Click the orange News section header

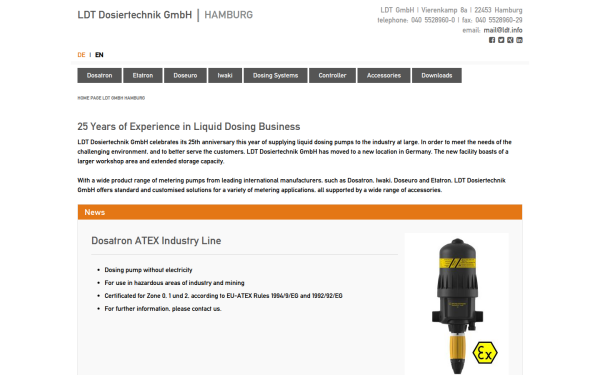click(300, 212)
